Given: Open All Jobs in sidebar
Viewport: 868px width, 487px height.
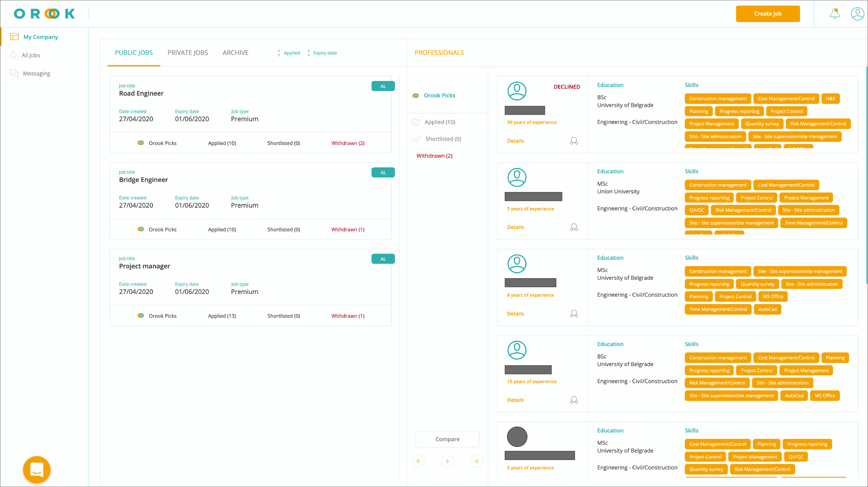Looking at the screenshot, I should pyautogui.click(x=31, y=55).
